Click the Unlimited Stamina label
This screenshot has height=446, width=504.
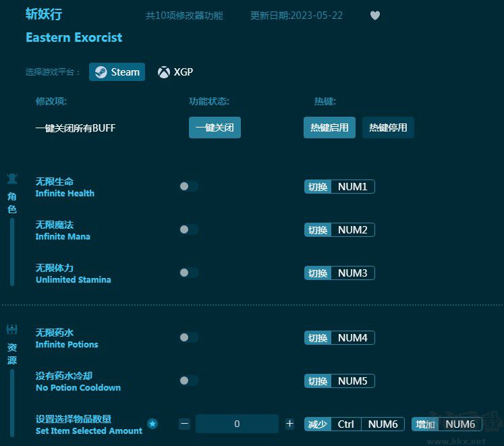click(74, 279)
